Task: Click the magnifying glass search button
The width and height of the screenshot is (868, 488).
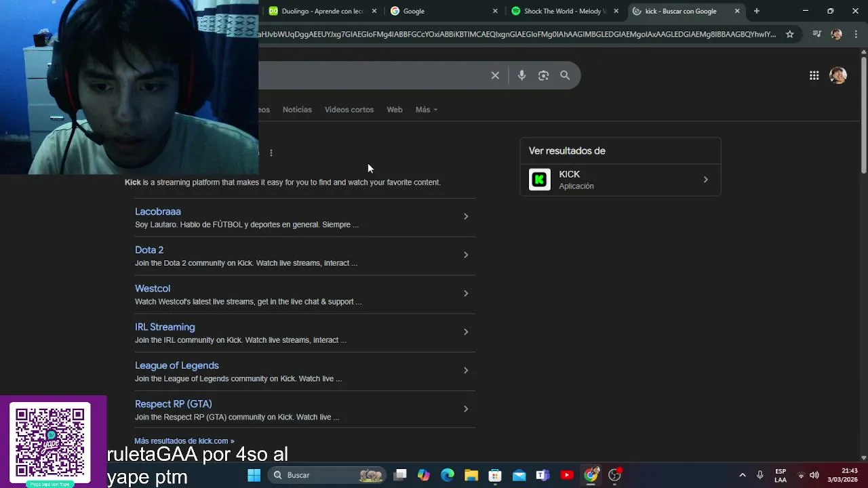Action: click(565, 75)
